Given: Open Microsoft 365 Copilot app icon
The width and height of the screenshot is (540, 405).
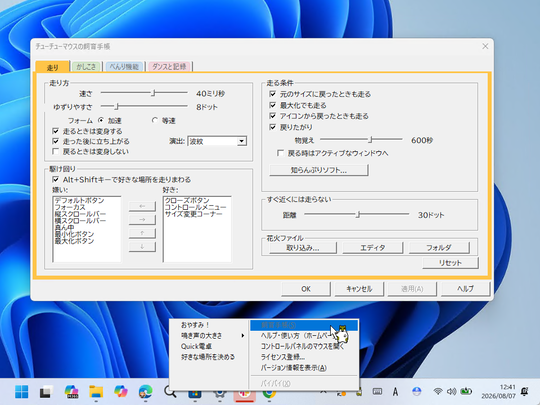Looking at the screenshot, I should pyautogui.click(x=71, y=392).
